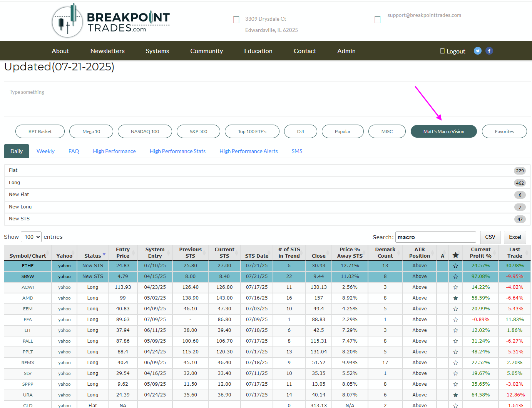Open the Contact menu item
Viewport: 532px width, 408px height.
[305, 51]
